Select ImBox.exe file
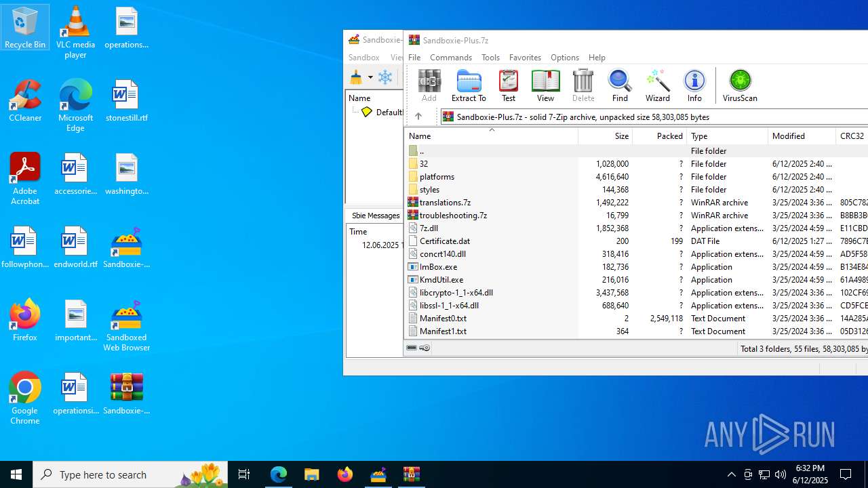 (x=636, y=266)
